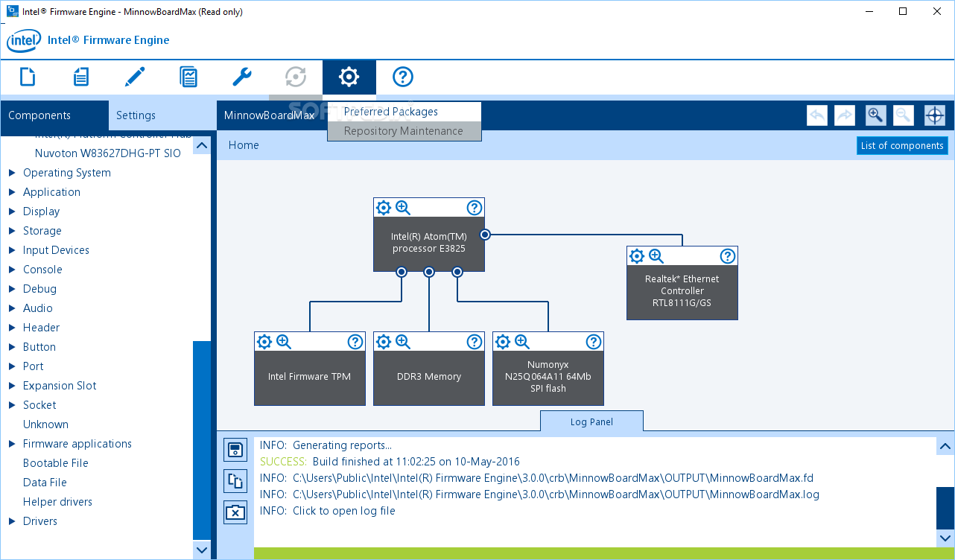955x560 pixels.
Task: Select the pencil edit icon in toolbar
Action: (x=135, y=77)
